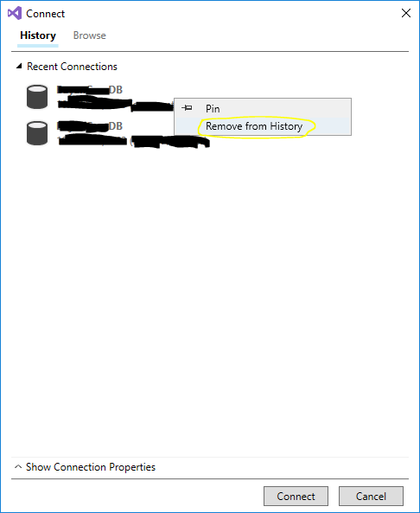Open the Browse tab
Image resolution: width=420 pixels, height=513 pixels.
pyautogui.click(x=90, y=35)
